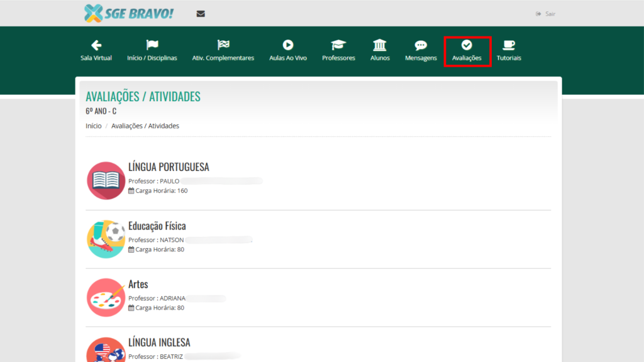Open Alunos institution building icon
Screen dimensions: 644x362
tap(380, 45)
